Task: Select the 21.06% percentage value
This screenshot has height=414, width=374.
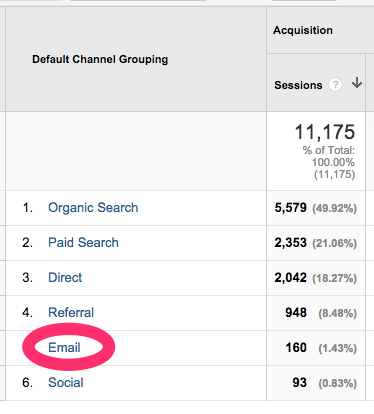Action: [334, 243]
